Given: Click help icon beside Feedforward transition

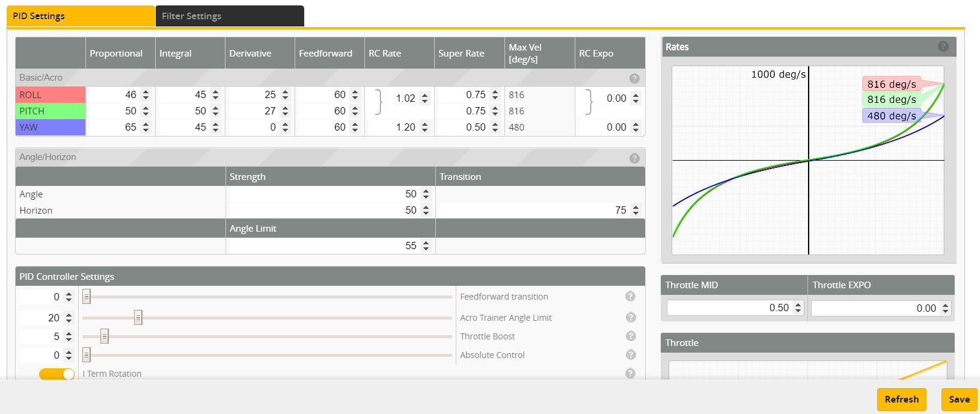Looking at the screenshot, I should (630, 296).
